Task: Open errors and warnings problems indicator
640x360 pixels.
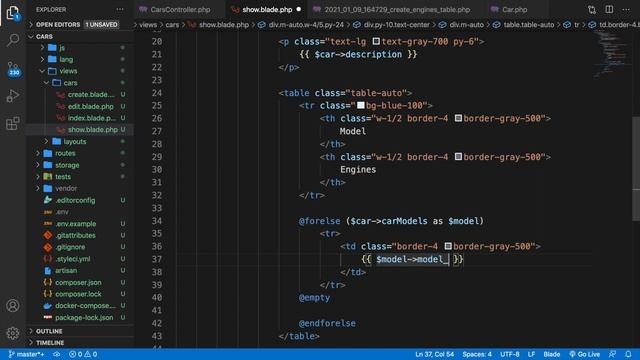Action: (83, 354)
